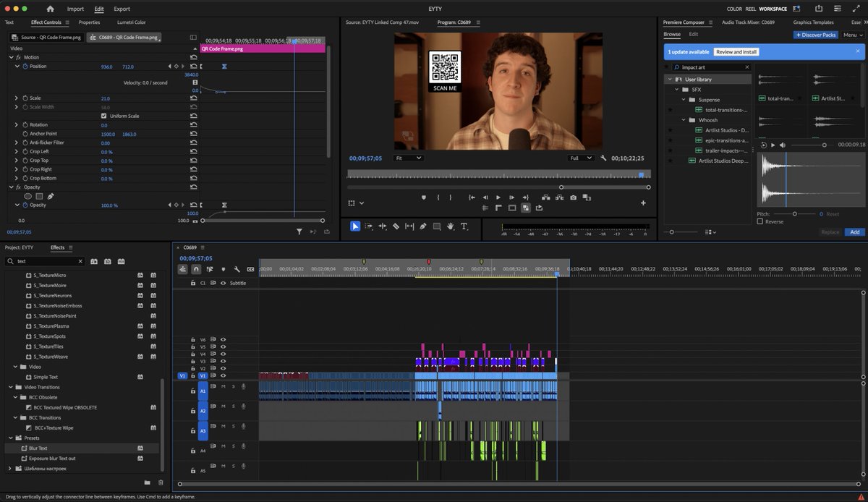Screen dimensions: 868x502
Task: Switch to the Lumetri Color tab
Action: coord(131,22)
